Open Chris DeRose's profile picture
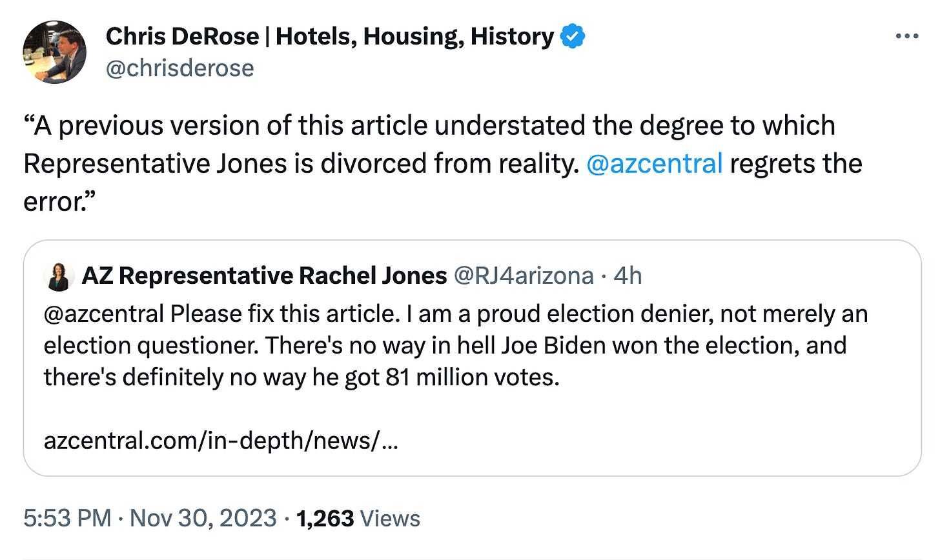The image size is (940, 560). pos(54,52)
